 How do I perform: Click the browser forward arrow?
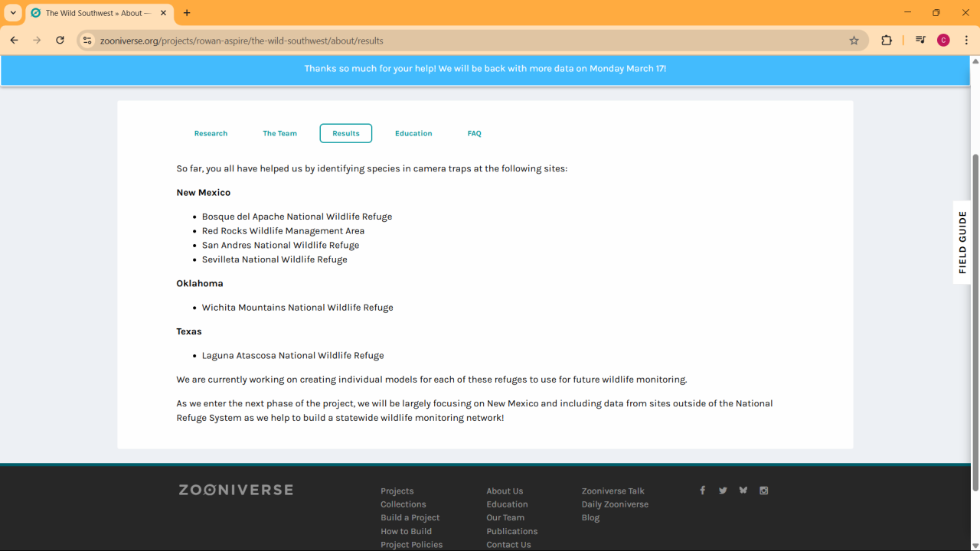37,41
